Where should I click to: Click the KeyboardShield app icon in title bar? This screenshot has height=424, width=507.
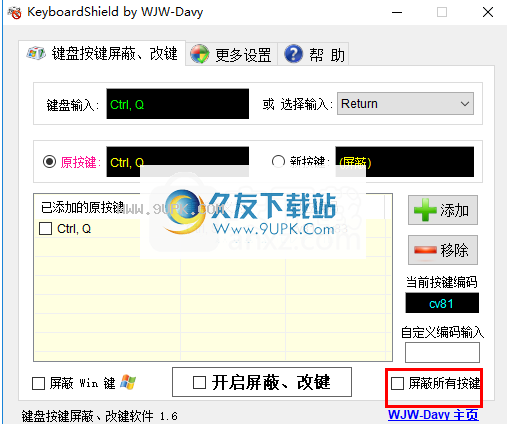(14, 12)
